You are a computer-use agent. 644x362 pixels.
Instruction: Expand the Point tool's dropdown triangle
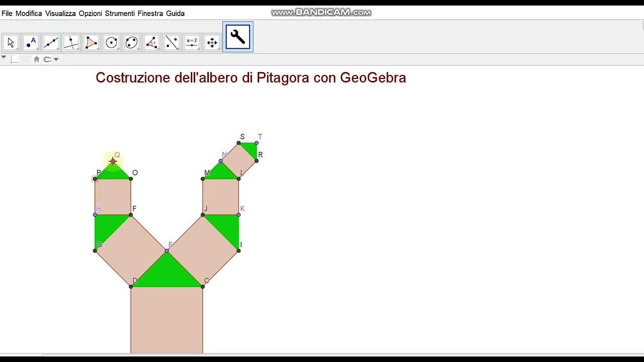coord(37,49)
